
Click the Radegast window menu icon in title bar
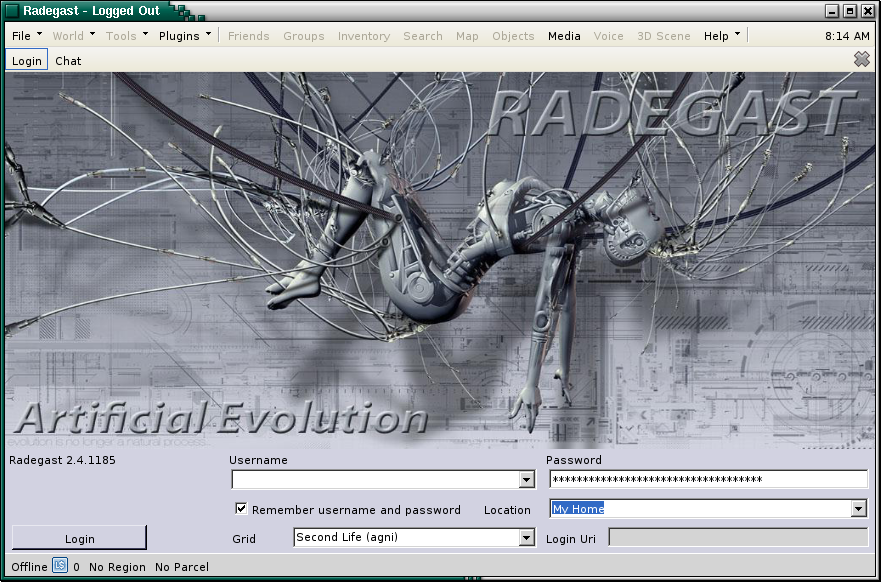(x=12, y=11)
